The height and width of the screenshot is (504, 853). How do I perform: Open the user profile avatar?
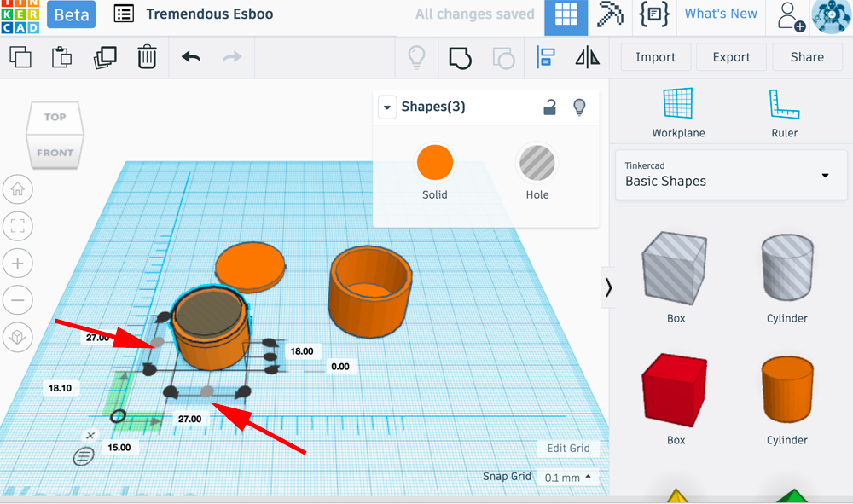(831, 16)
